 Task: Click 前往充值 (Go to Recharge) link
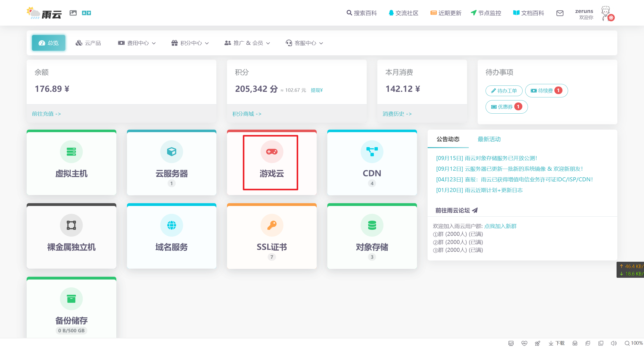[x=46, y=114]
